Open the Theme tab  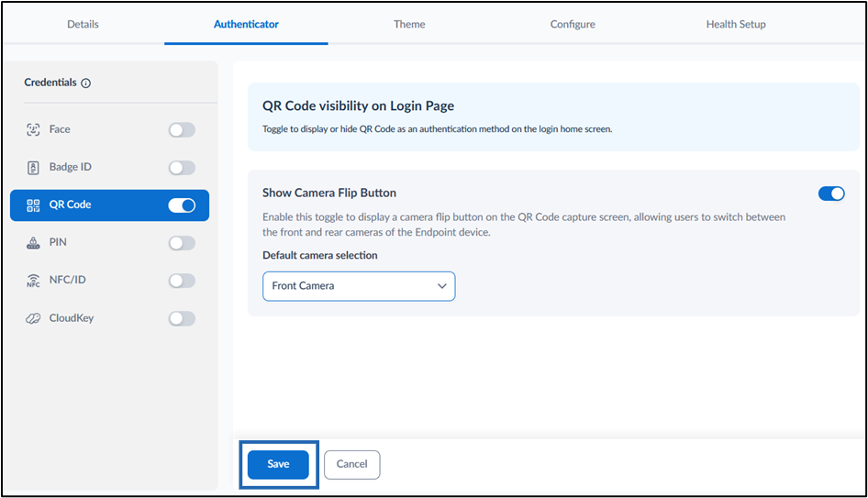pos(409,25)
